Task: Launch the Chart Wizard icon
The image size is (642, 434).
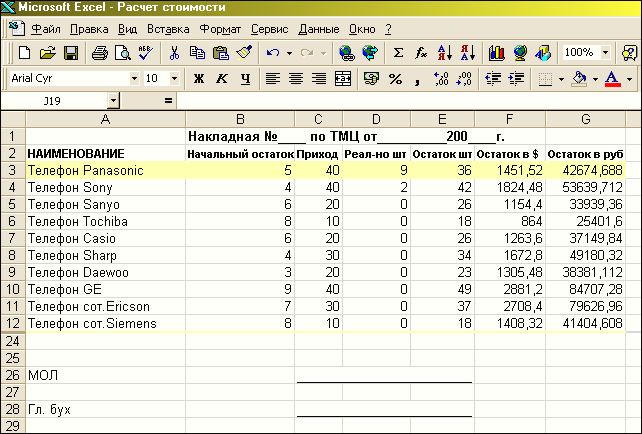Action: (497, 53)
